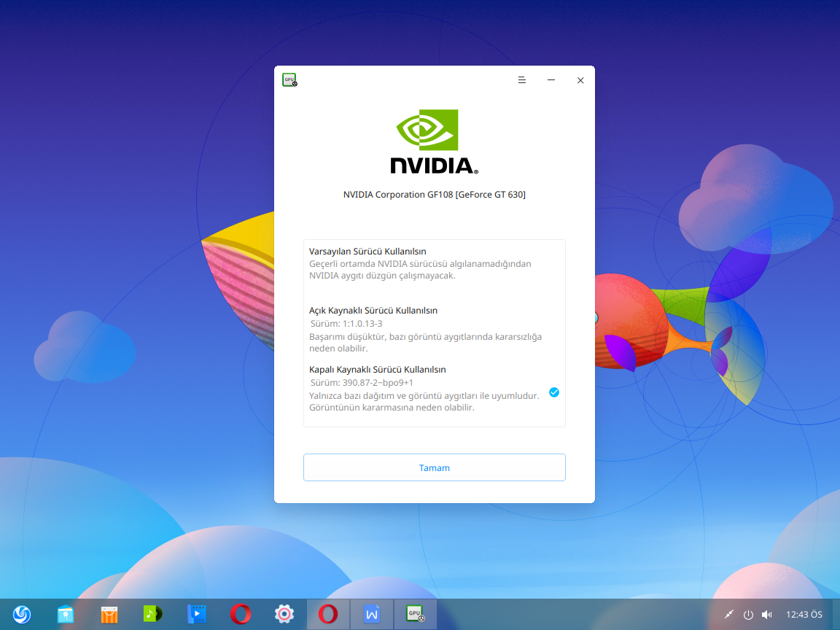Click the blue checkmark on Kapalı Kaynaklı option
Viewport: 840px width, 630px height.
[x=554, y=393]
